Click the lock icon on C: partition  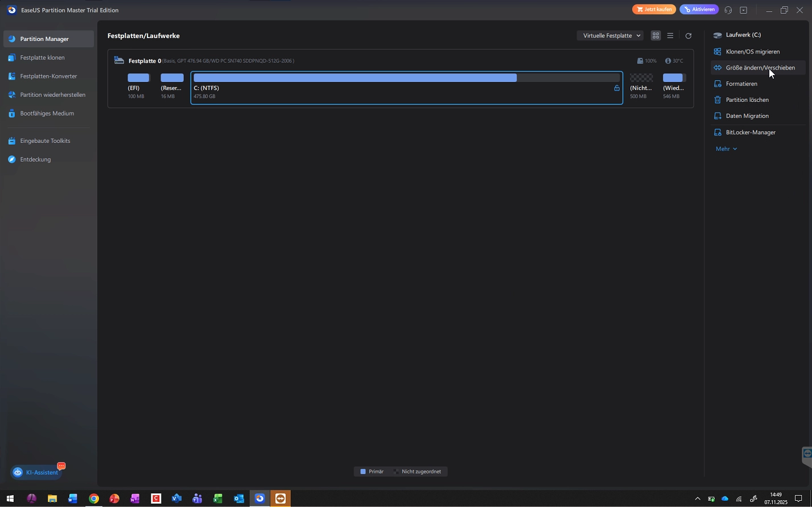616,88
